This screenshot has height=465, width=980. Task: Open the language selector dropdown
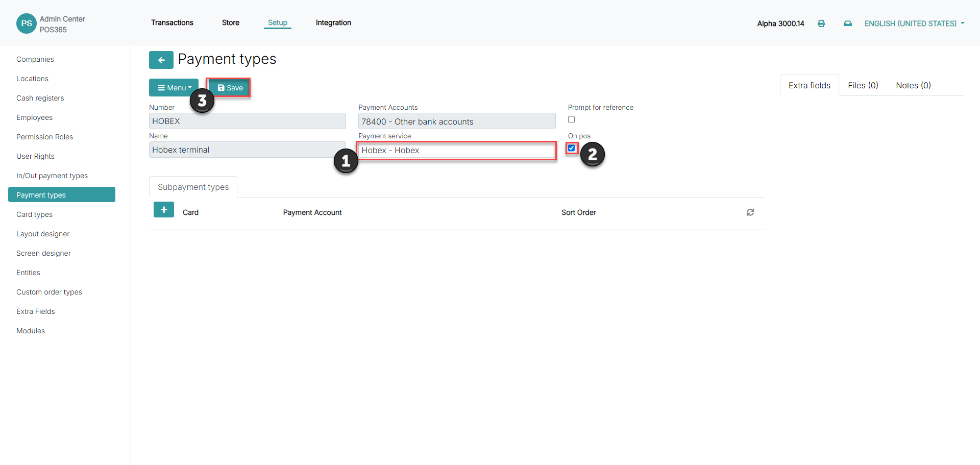coord(915,23)
